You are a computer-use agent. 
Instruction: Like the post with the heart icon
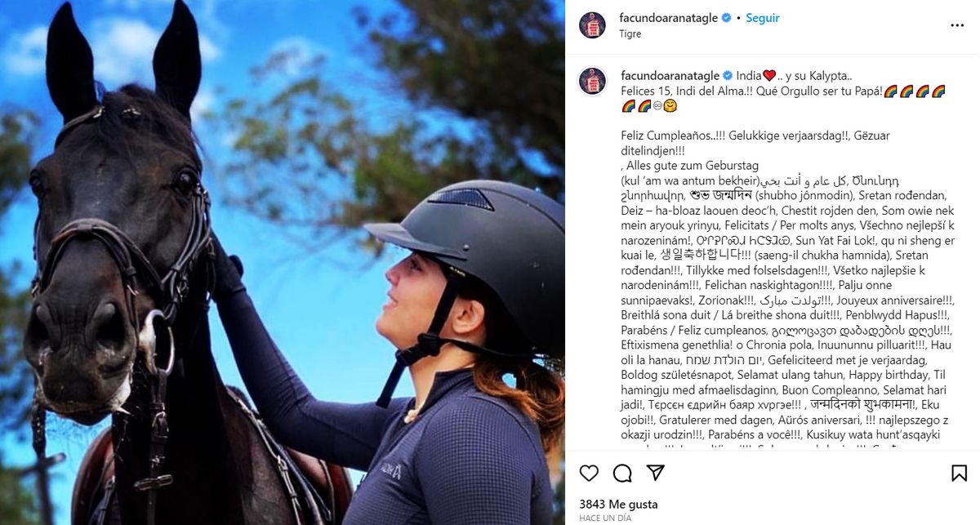pyautogui.click(x=589, y=473)
